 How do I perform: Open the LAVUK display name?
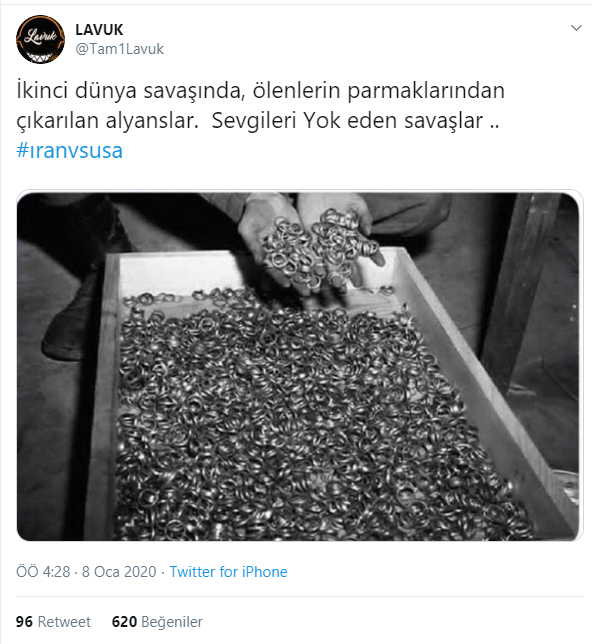99,30
